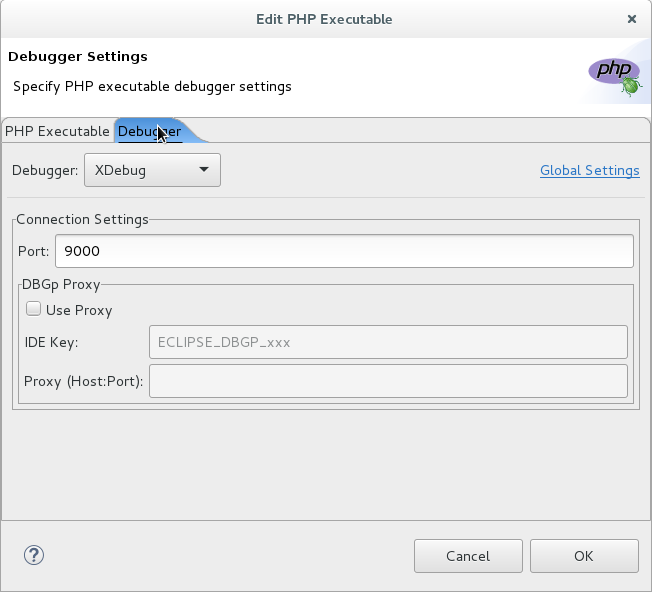The height and width of the screenshot is (592, 652).
Task: Click the IDE Key input field
Action: 388,342
